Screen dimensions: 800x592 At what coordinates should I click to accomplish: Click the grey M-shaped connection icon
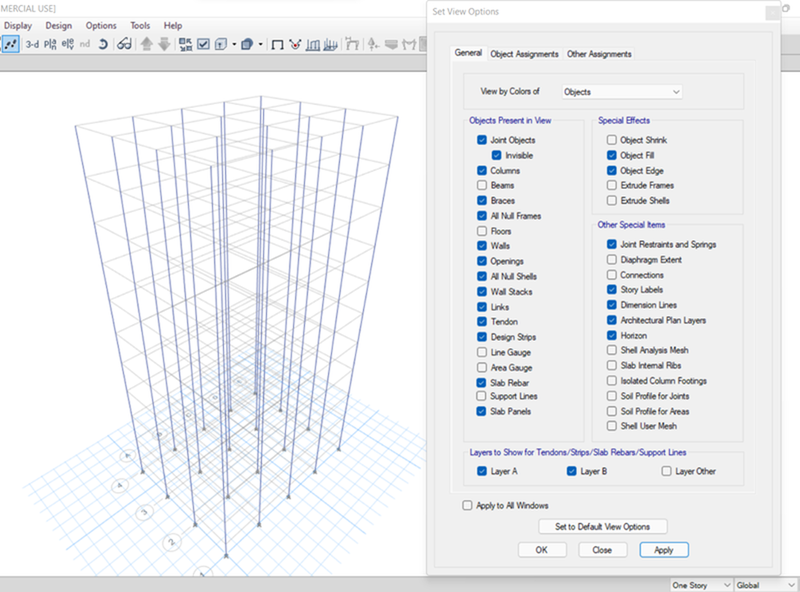tap(409, 44)
